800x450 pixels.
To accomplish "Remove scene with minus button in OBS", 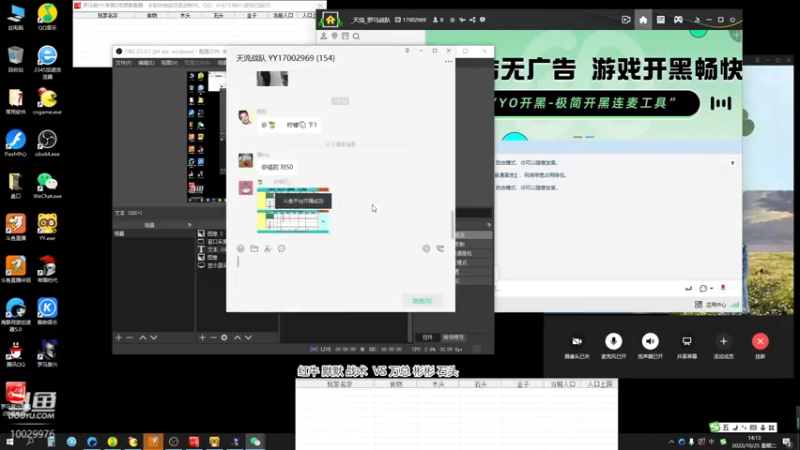I will coord(130,337).
